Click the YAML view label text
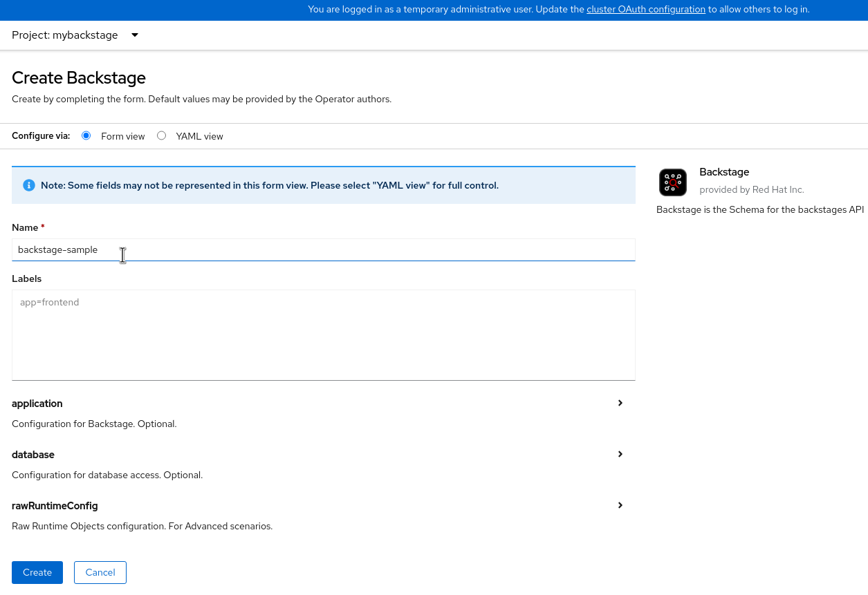 pyautogui.click(x=199, y=136)
